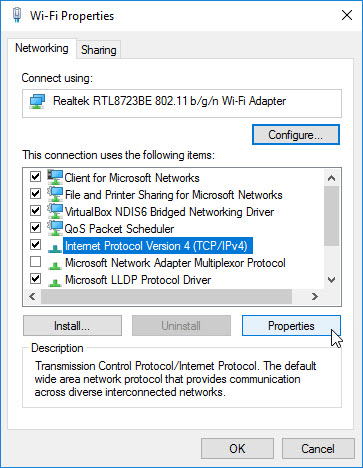Viewport: 363px width, 468px height.
Task: Click the horizontal scroll right arrow
Action: [x=314, y=296]
